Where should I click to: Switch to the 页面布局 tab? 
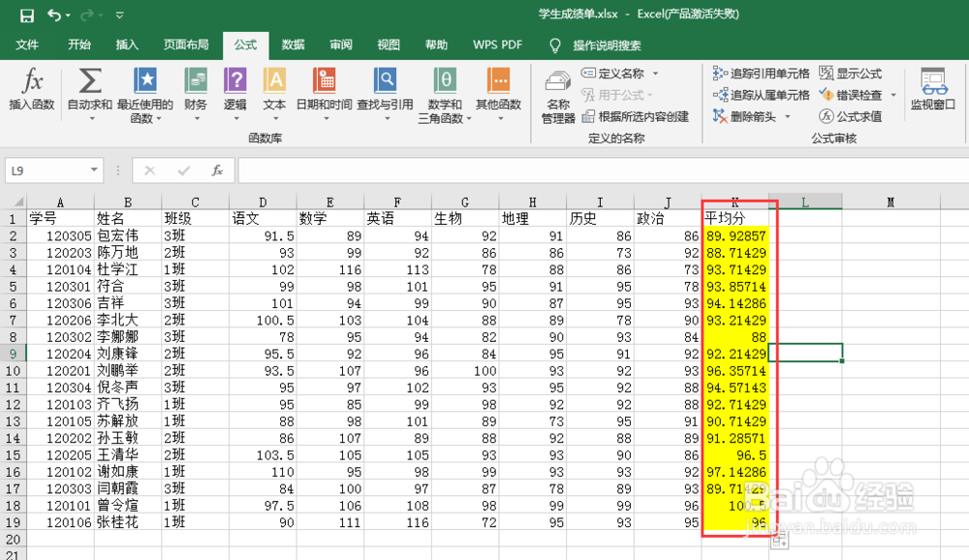click(186, 45)
